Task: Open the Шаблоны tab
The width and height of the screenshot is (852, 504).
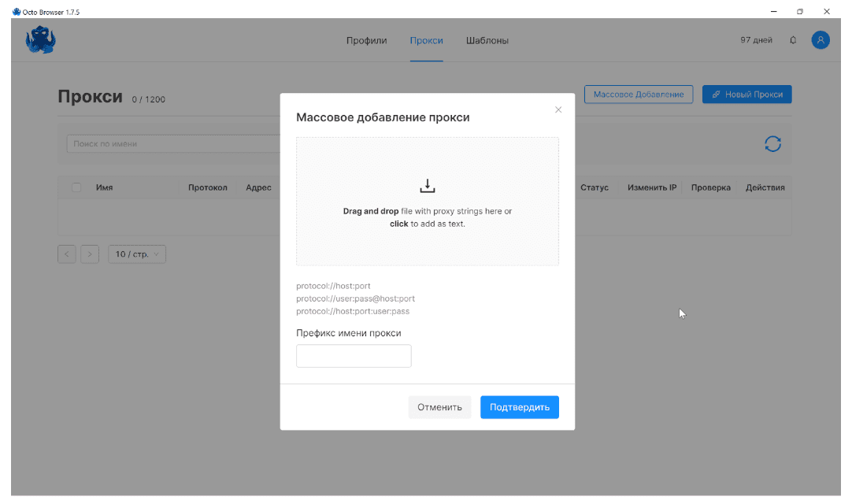Action: coord(487,41)
